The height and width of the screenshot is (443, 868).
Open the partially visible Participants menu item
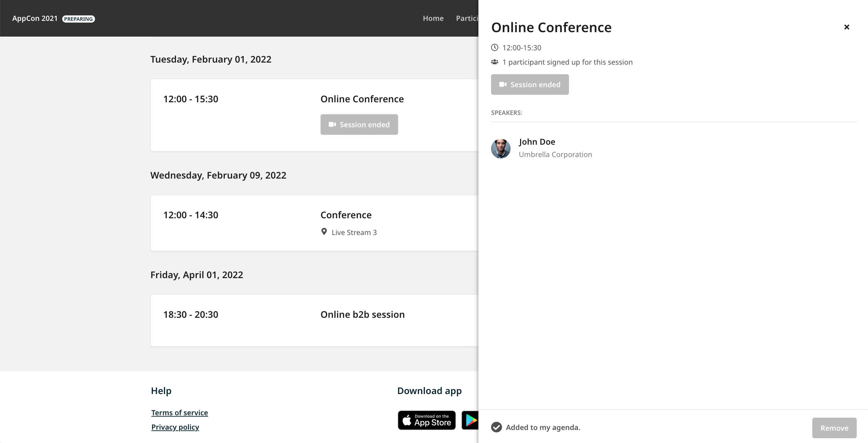pos(467,18)
